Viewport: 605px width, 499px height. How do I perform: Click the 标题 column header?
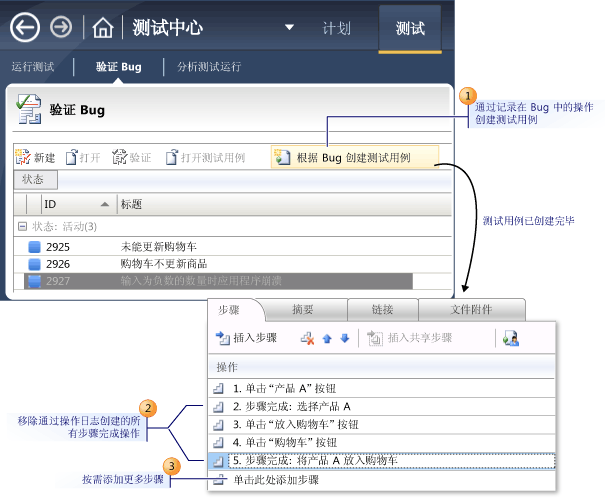pos(284,204)
